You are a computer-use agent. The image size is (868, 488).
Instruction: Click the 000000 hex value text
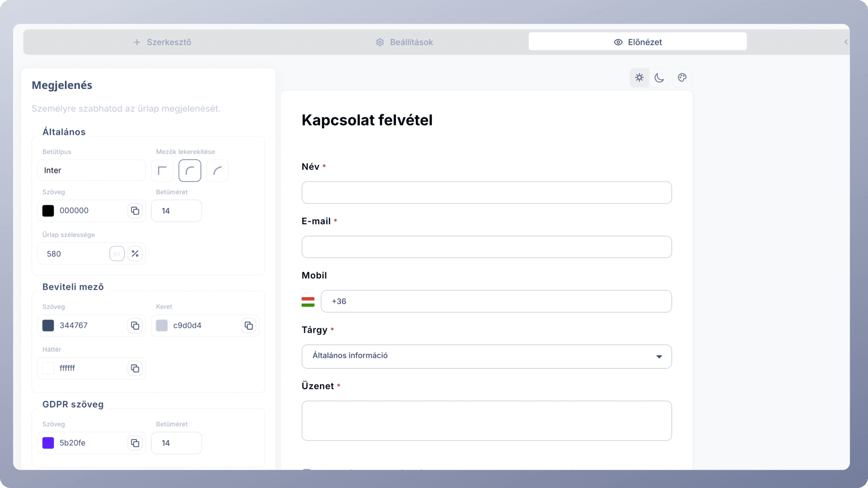click(x=74, y=211)
